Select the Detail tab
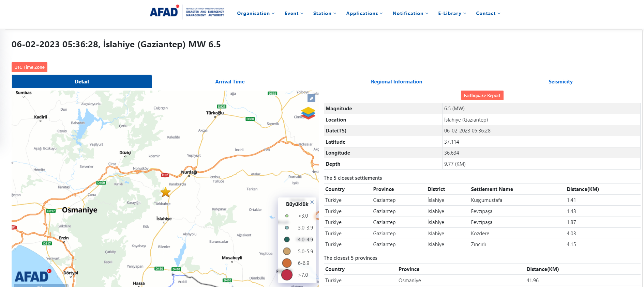The height and width of the screenshot is (287, 644). (82, 81)
